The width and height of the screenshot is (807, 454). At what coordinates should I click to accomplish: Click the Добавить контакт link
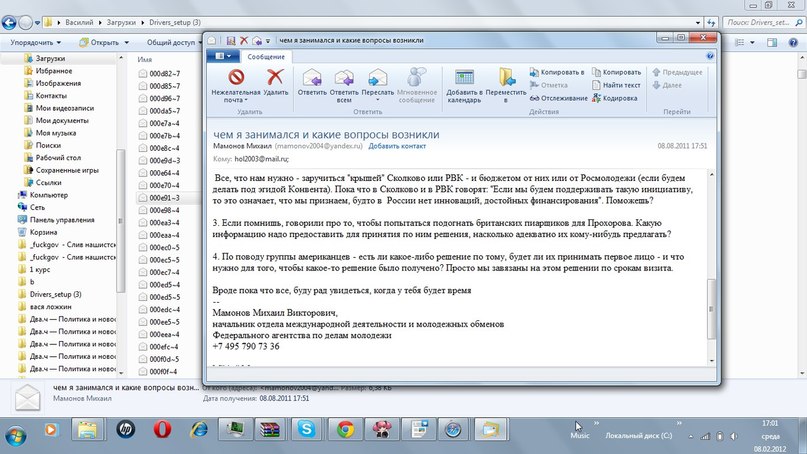tap(397, 146)
